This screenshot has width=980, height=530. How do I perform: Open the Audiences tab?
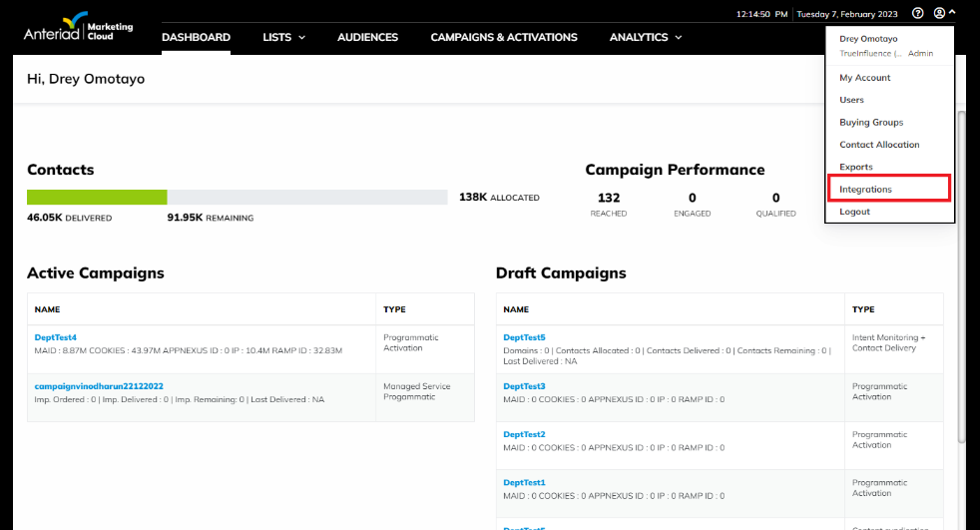coord(367,38)
